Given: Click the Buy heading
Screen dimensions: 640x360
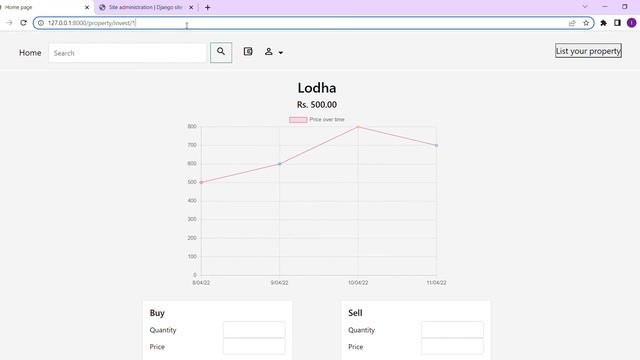Looking at the screenshot, I should click(157, 313).
